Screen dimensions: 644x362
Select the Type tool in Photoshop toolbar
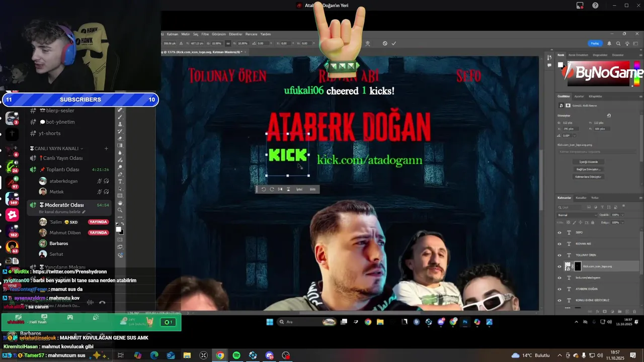point(120,182)
